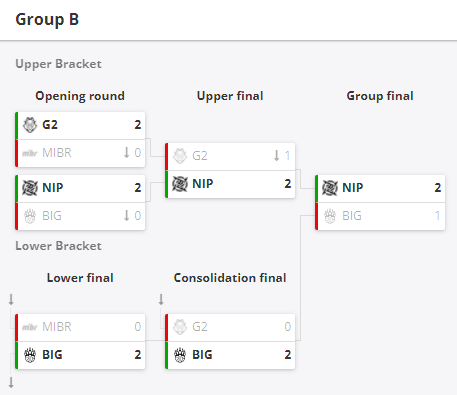Click down arrow below the lower final match

click(11, 382)
